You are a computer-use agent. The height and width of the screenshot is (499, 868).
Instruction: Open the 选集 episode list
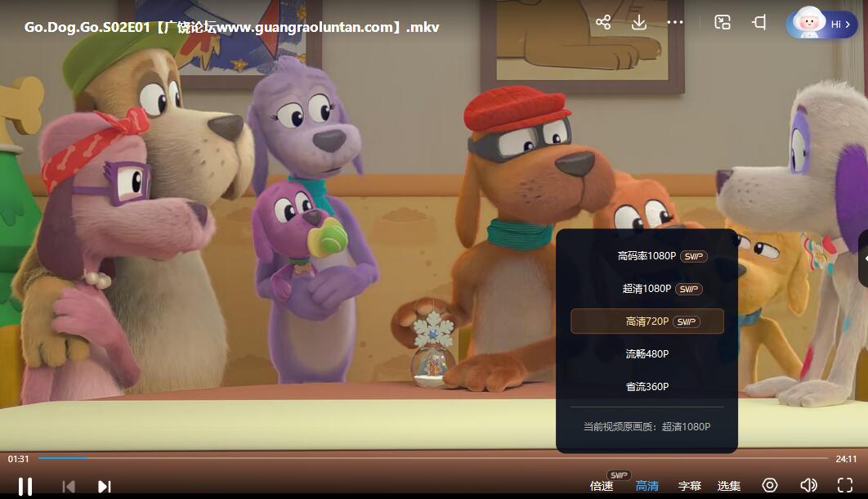point(728,486)
